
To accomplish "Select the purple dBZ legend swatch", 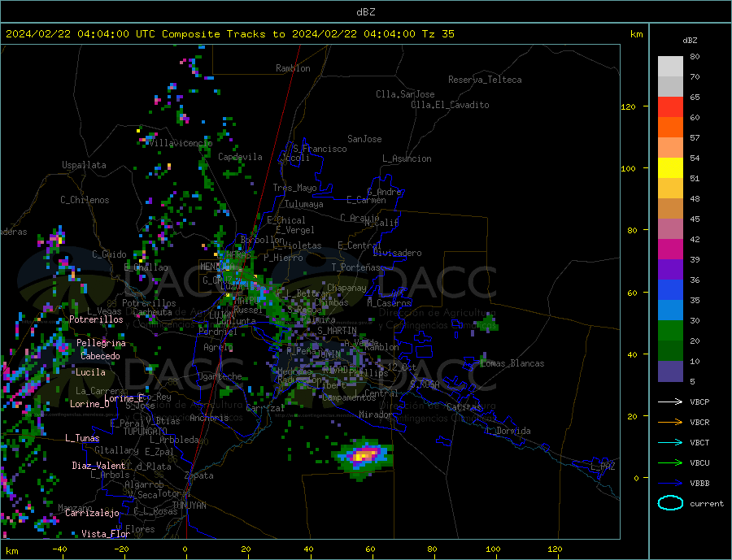I will 670,270.
